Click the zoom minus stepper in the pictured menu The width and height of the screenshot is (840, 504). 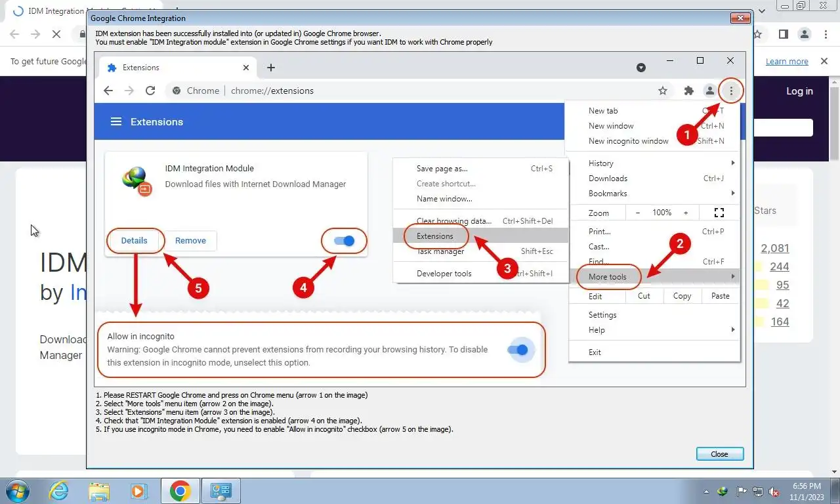tap(638, 213)
